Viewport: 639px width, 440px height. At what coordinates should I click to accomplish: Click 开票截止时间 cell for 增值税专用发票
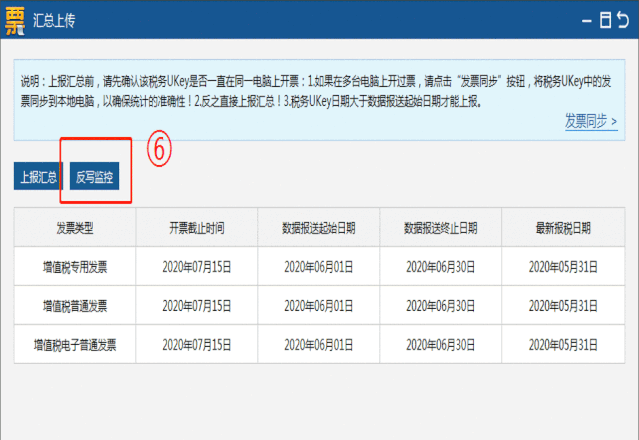pyautogui.click(x=197, y=266)
